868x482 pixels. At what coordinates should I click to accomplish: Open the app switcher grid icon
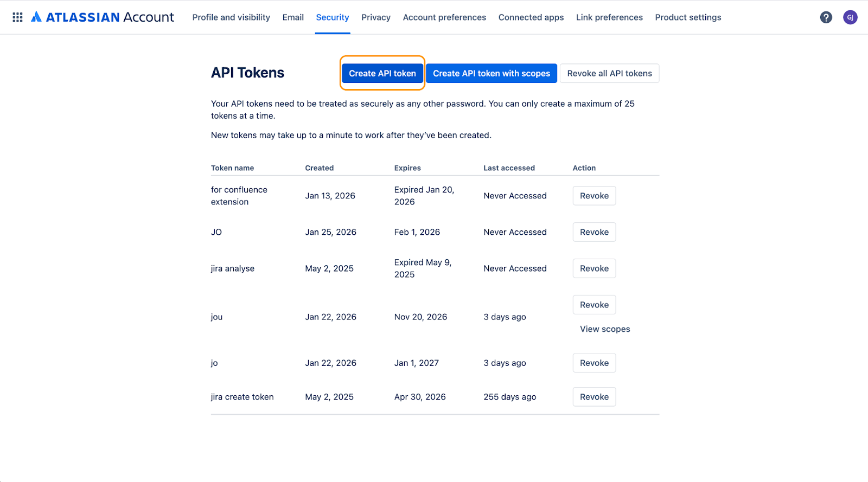click(17, 17)
